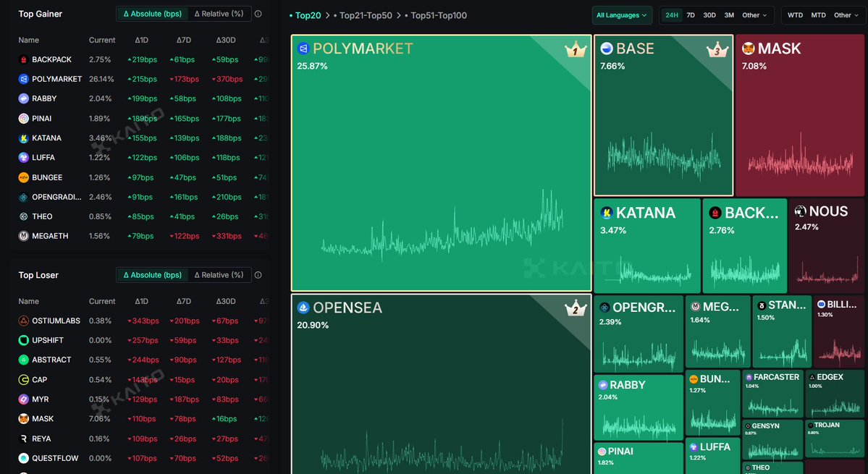Select the Top21-Top50 tab

point(363,15)
